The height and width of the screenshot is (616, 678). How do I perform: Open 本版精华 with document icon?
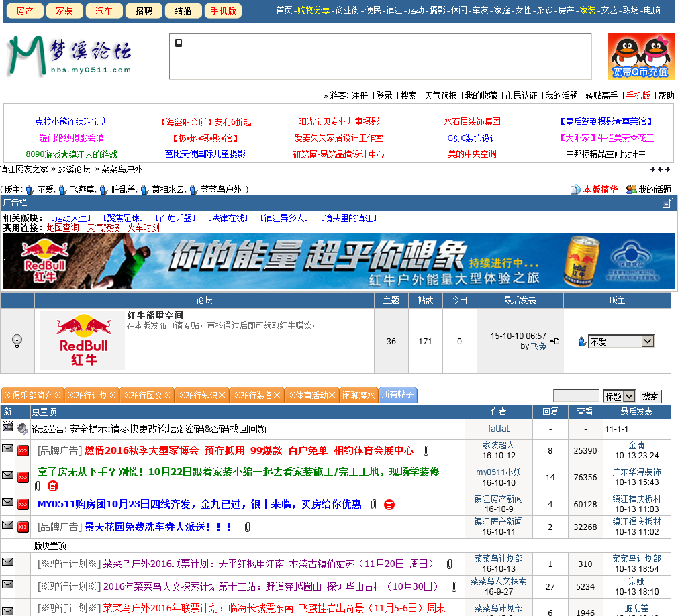pos(594,189)
